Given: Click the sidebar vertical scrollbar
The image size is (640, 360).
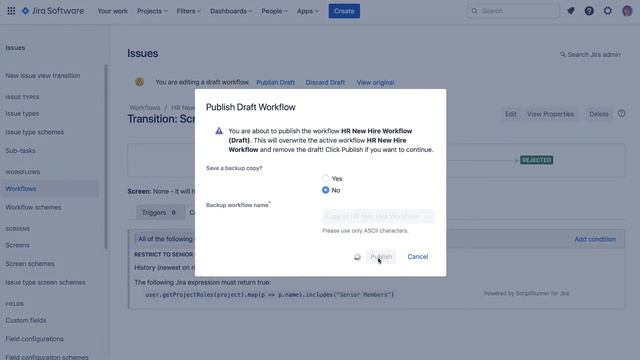Looking at the screenshot, I should click(106, 156).
